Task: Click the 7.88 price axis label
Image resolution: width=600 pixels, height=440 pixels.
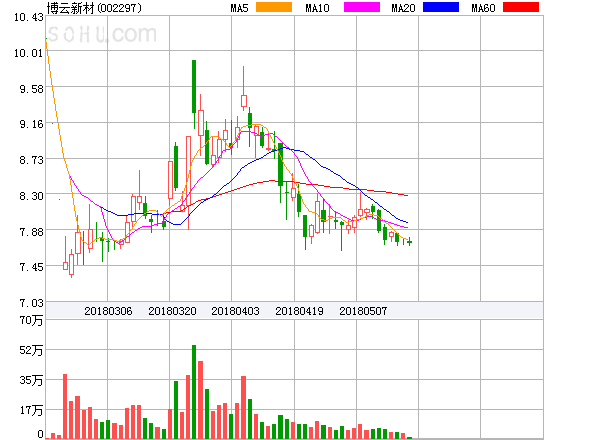Action: [x=31, y=232]
